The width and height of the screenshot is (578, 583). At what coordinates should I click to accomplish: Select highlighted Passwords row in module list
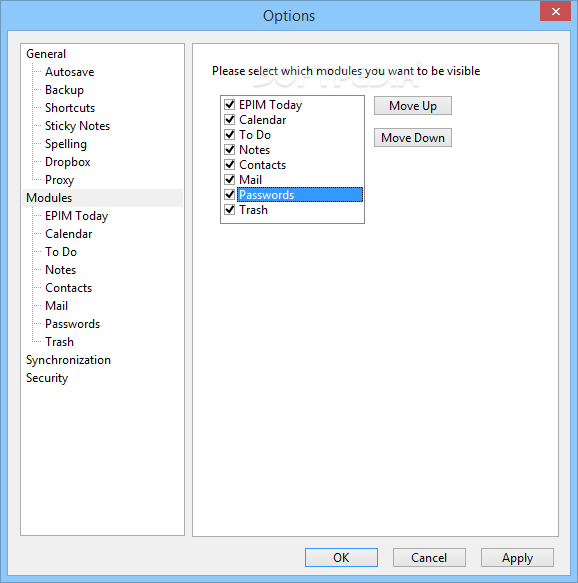[300, 194]
